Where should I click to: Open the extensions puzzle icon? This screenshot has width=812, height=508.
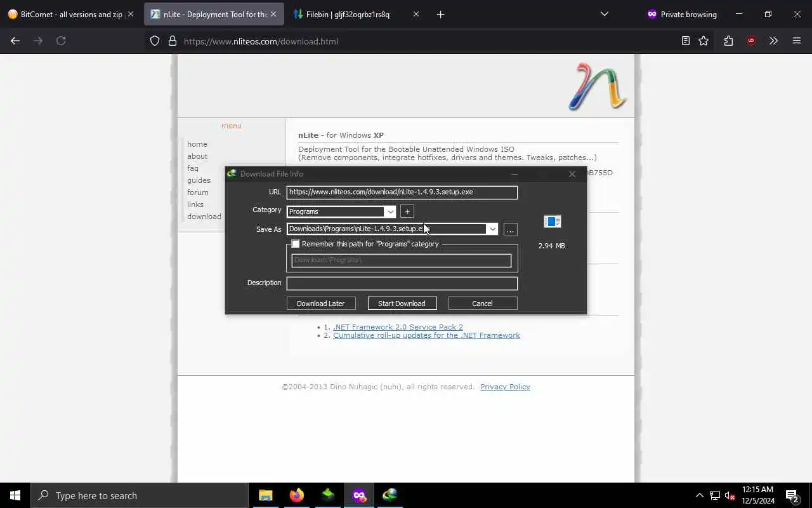(728, 41)
